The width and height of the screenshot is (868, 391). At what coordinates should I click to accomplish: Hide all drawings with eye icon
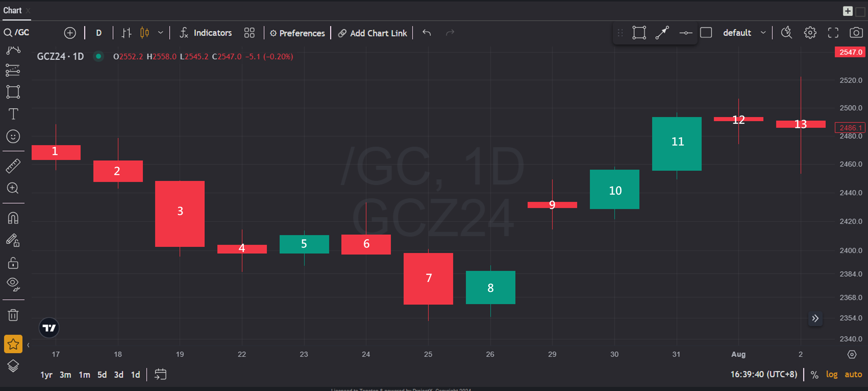(13, 284)
